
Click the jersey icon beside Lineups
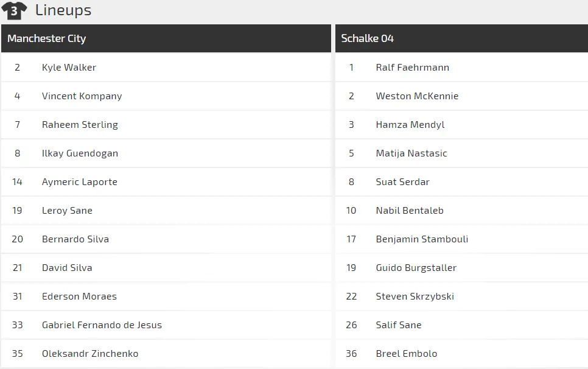click(15, 10)
